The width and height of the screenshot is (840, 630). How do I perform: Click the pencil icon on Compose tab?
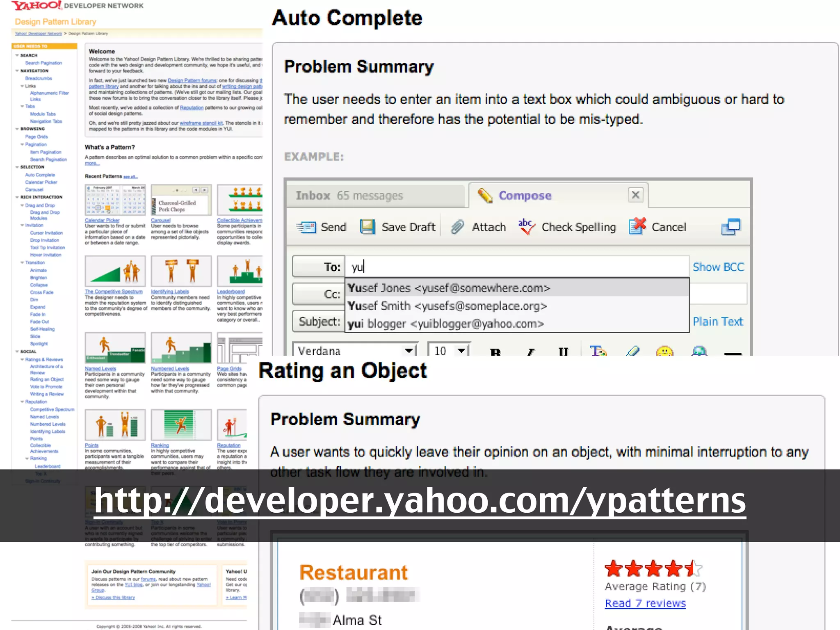(x=485, y=196)
